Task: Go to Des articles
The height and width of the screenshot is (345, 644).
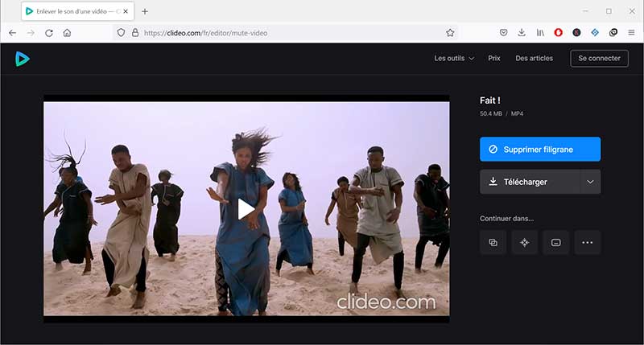Action: click(535, 58)
